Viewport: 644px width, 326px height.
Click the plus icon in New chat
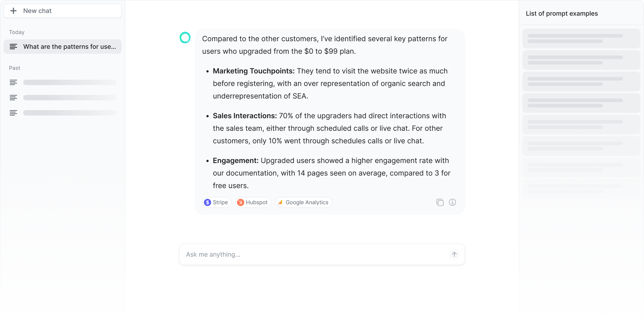(14, 11)
